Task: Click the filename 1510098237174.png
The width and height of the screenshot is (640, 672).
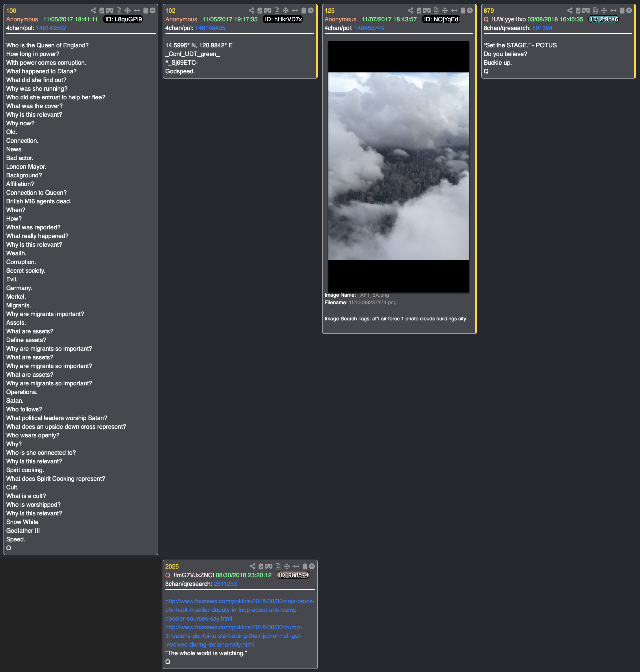Action: tap(373, 302)
